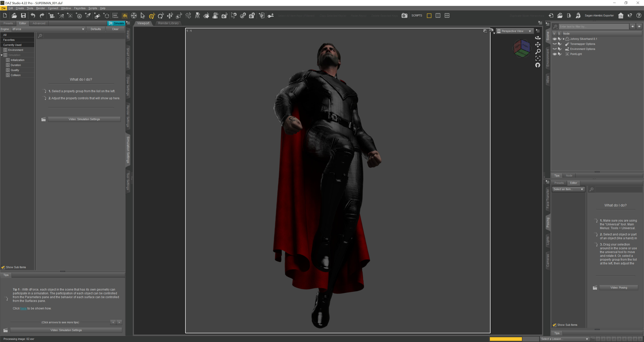Switch to the Advanced tab

coord(39,23)
